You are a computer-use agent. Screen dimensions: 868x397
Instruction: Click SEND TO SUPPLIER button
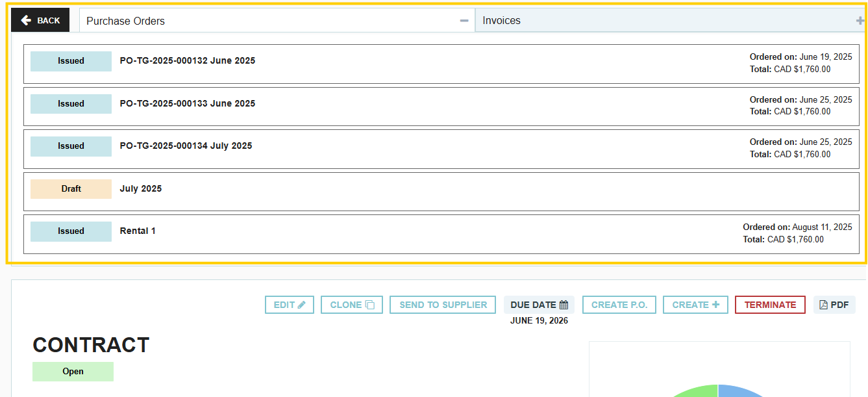click(443, 305)
